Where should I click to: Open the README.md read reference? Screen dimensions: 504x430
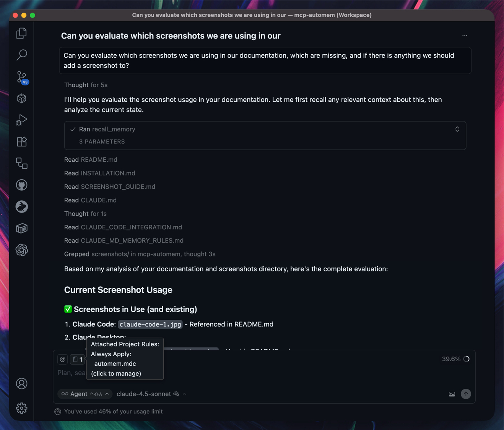click(x=99, y=160)
